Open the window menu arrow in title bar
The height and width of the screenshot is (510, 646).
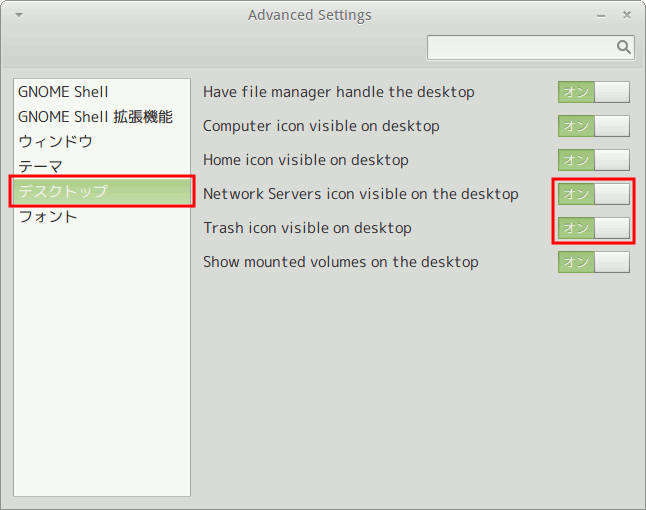point(20,16)
